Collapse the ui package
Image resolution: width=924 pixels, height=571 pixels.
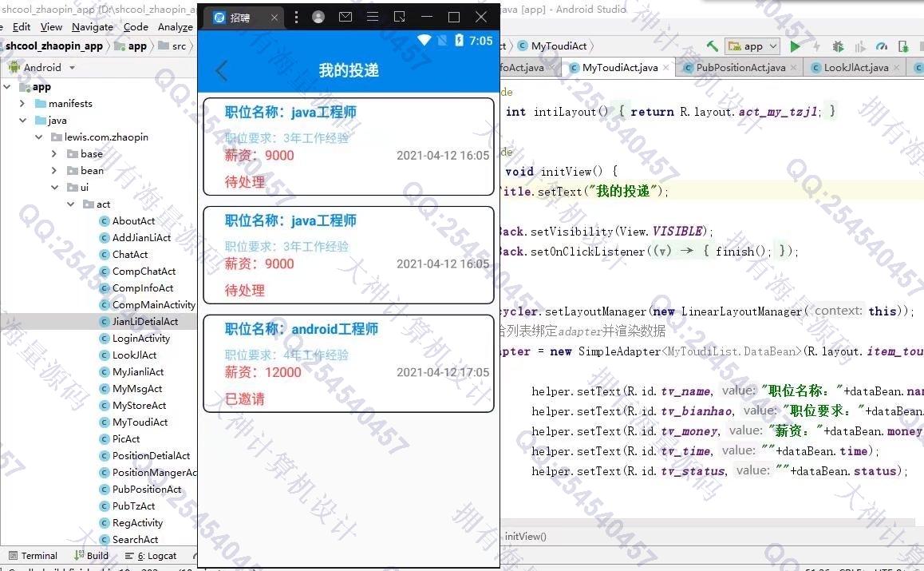55,187
